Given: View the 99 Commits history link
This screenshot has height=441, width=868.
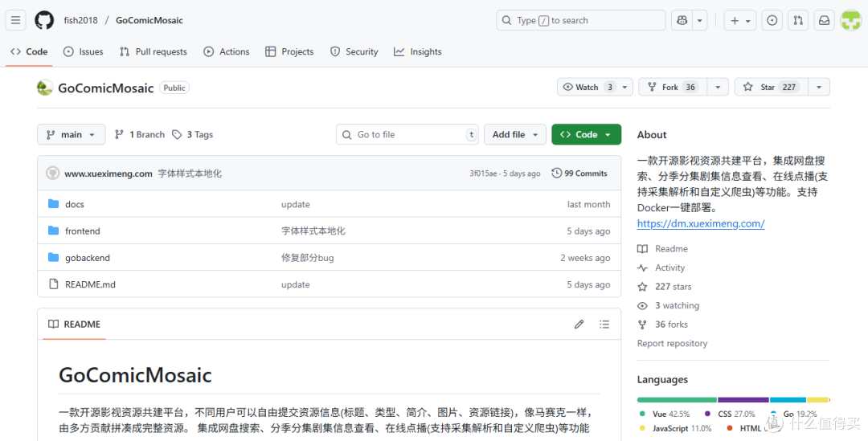Looking at the screenshot, I should (579, 174).
